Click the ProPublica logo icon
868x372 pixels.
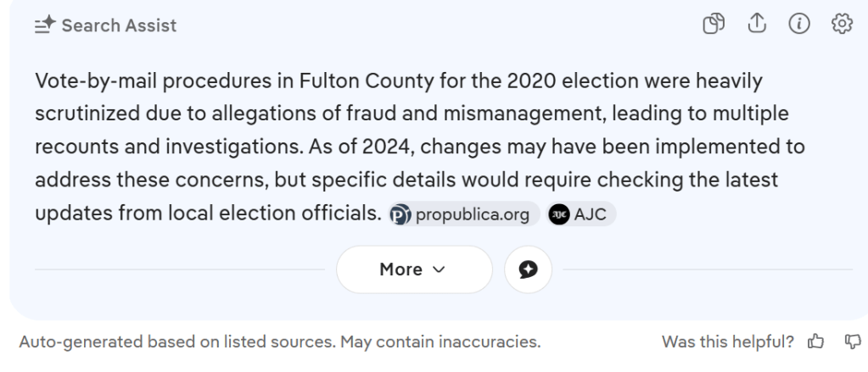pyautogui.click(x=400, y=214)
